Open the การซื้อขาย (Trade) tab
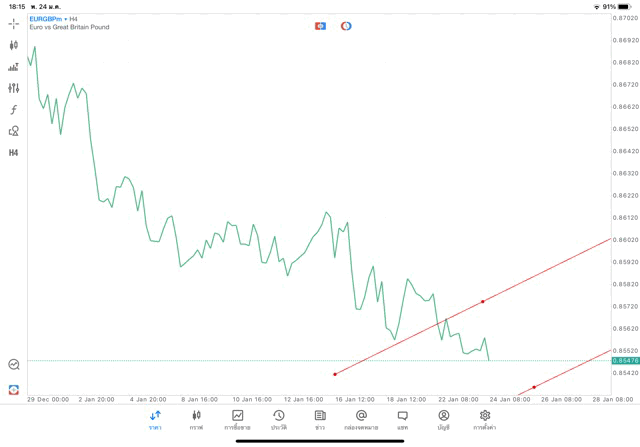The height and width of the screenshot is (447, 640). [x=237, y=420]
